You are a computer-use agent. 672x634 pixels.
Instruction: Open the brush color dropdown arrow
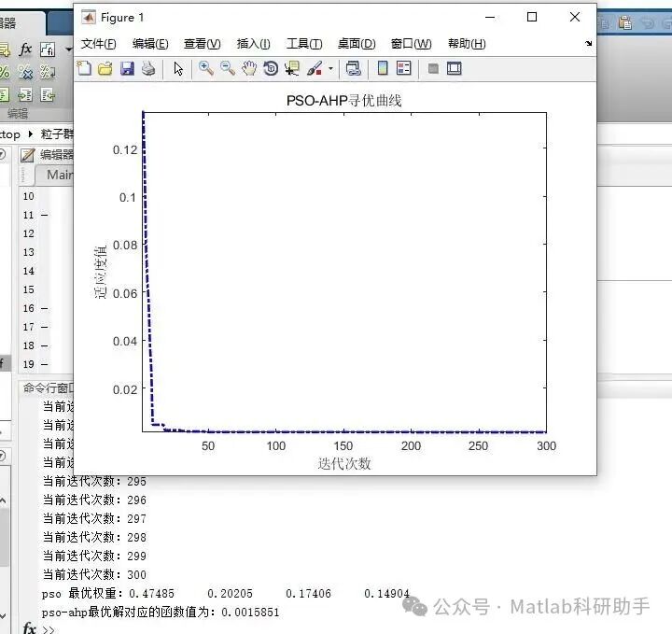tap(330, 68)
